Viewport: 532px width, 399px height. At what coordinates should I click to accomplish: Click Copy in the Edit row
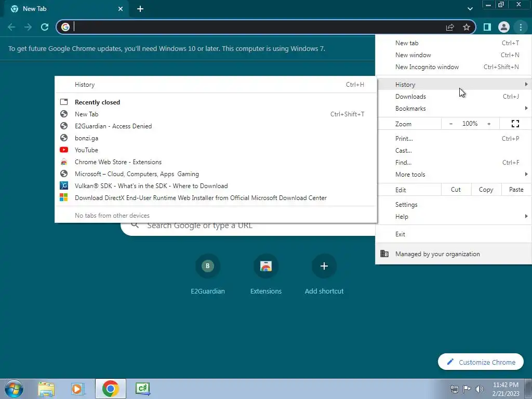click(486, 190)
